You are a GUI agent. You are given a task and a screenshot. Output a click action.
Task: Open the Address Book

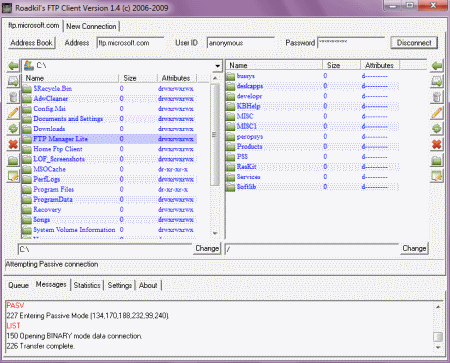pyautogui.click(x=31, y=43)
